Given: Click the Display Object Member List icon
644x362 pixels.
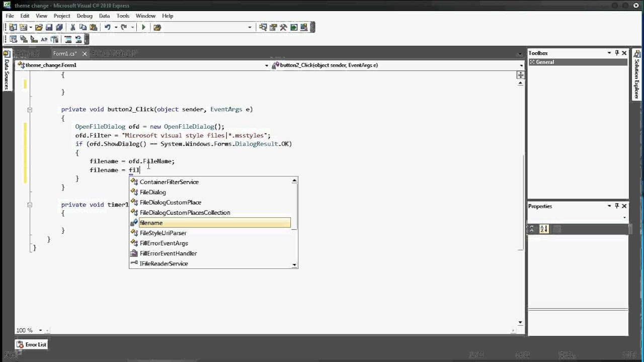Looking at the screenshot, I should click(x=13, y=39).
